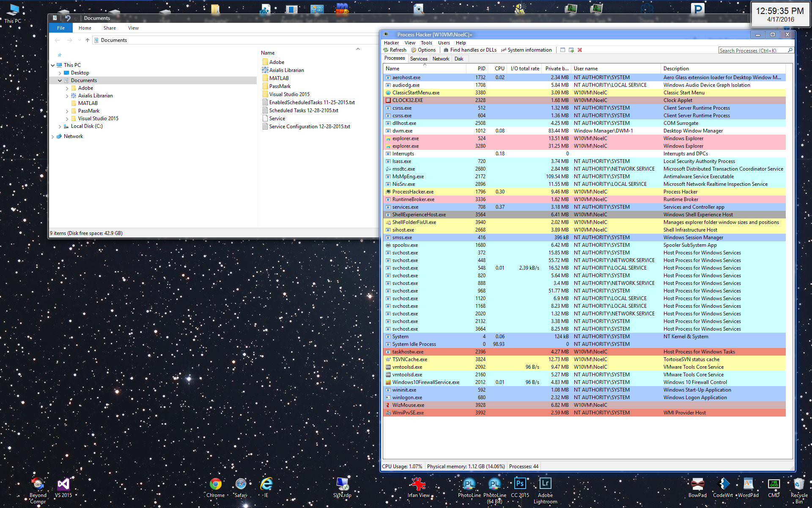812x508 pixels.
Task: Select the SVN.rdp desktop icon
Action: [x=342, y=488]
